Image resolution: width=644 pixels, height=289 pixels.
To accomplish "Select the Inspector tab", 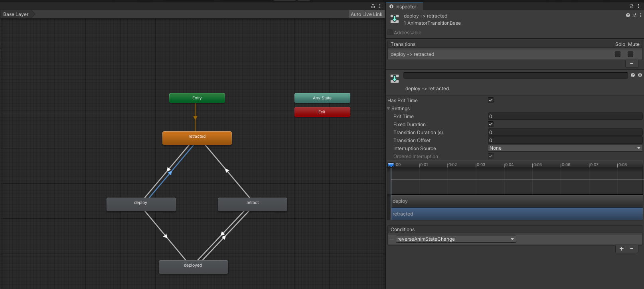I will point(403,7).
